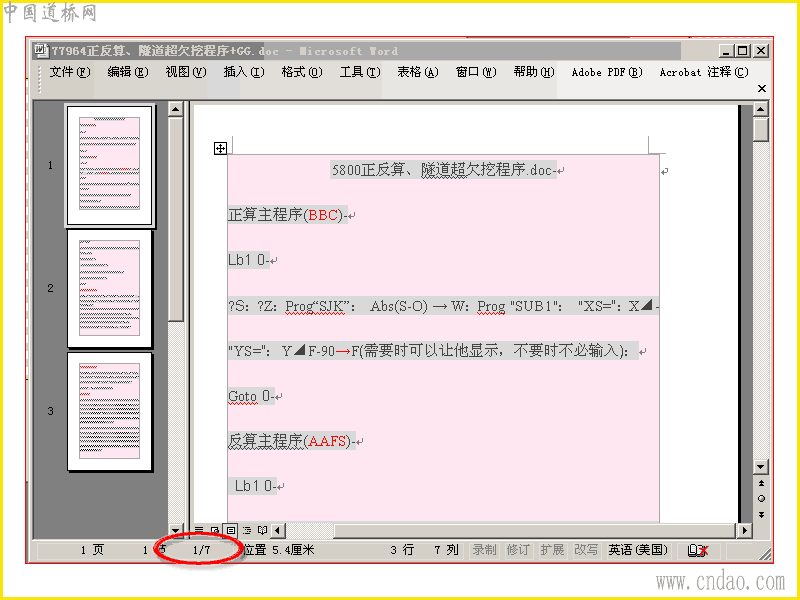The width and height of the screenshot is (800, 600).
Task: Switch to Normal view button
Action: coord(199,531)
